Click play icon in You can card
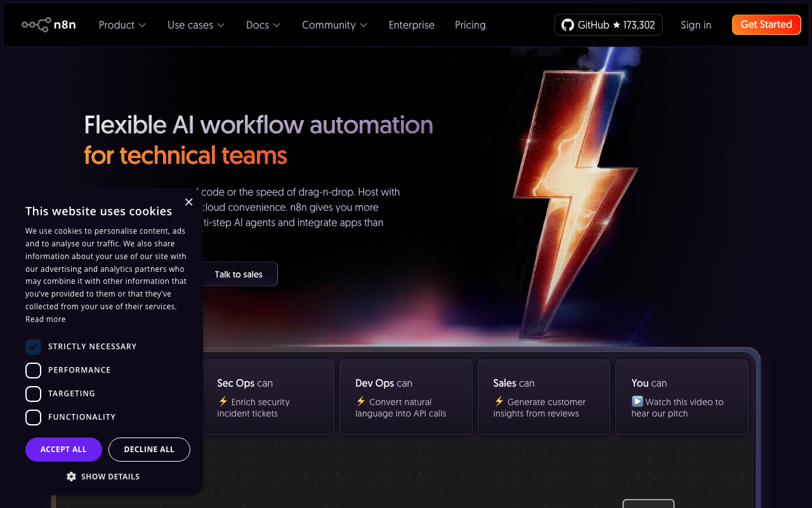Screen dimensions: 812x508 tap(638, 401)
